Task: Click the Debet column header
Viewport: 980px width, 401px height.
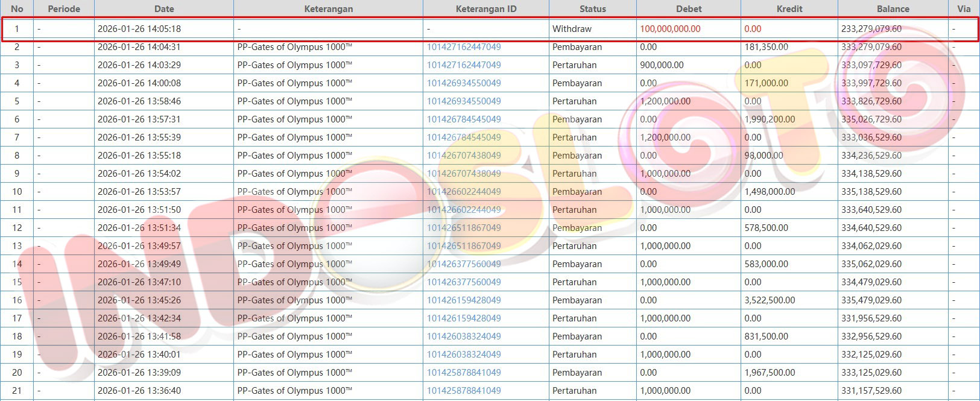Action: 688,9
